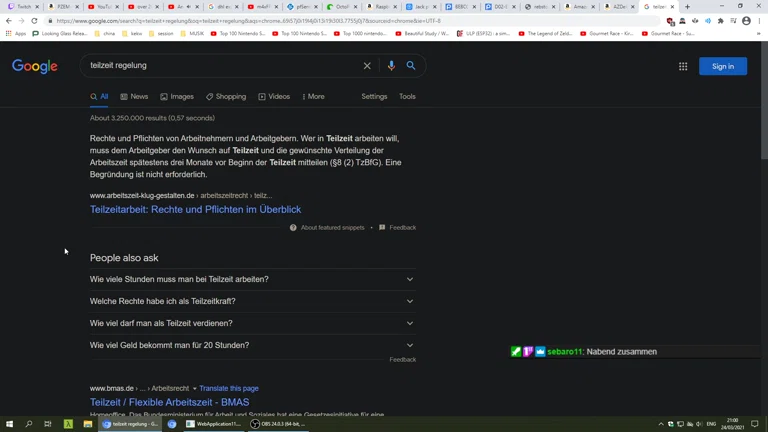Click the ULP (ESP32) bookmark
Screen dimensions: 768x432
tap(483, 34)
